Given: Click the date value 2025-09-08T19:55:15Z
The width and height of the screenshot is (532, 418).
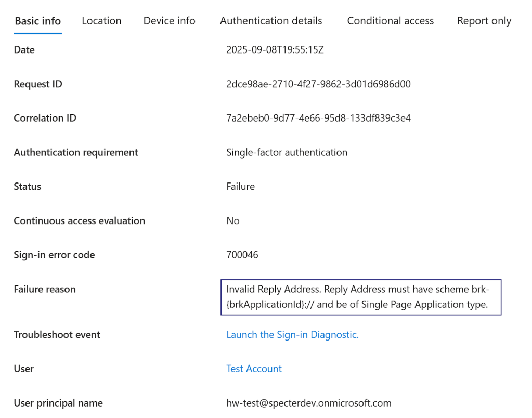Looking at the screenshot, I should click(275, 50).
